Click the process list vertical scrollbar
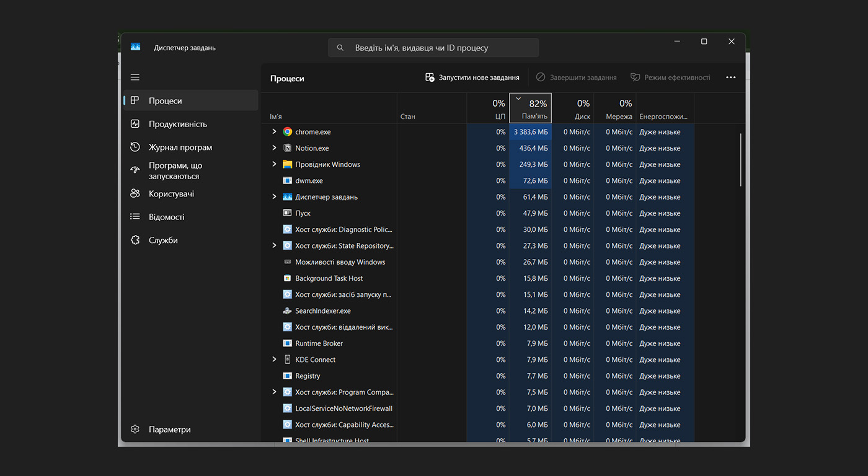 pyautogui.click(x=741, y=160)
